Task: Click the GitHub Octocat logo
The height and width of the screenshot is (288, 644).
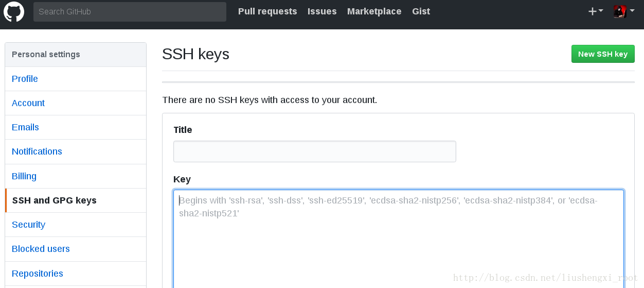Action: pyautogui.click(x=14, y=11)
